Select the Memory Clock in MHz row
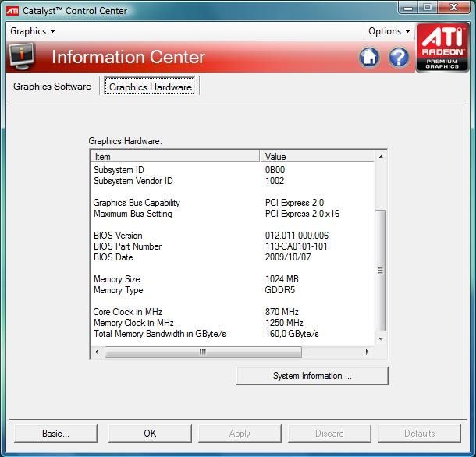This screenshot has height=457, width=476. [x=233, y=323]
